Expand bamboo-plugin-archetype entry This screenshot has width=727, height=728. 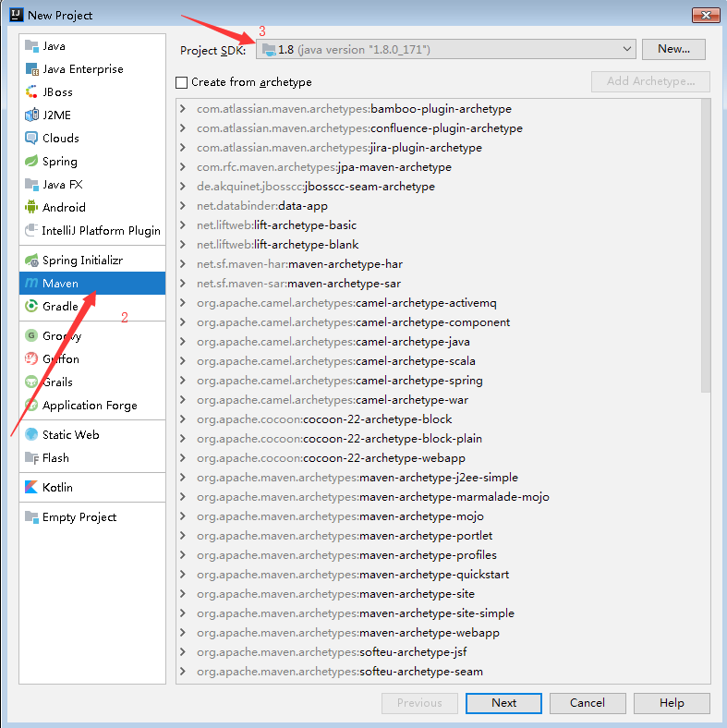coord(183,109)
